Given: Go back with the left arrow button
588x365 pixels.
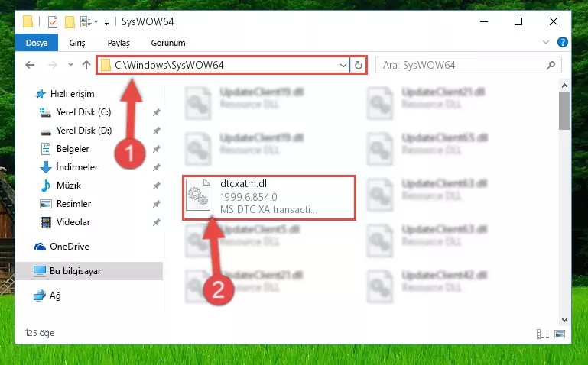Looking at the screenshot, I should 30,65.
